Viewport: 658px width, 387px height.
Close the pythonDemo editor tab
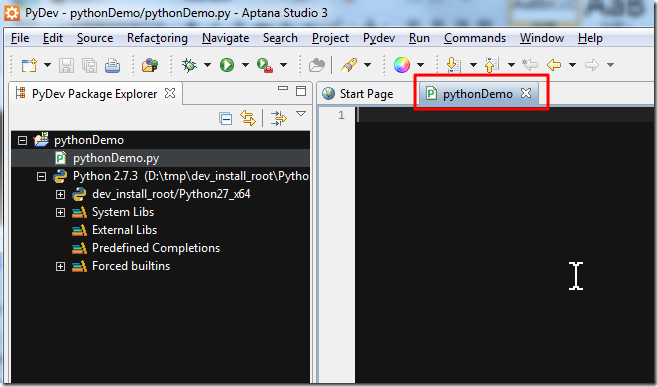[x=526, y=93]
